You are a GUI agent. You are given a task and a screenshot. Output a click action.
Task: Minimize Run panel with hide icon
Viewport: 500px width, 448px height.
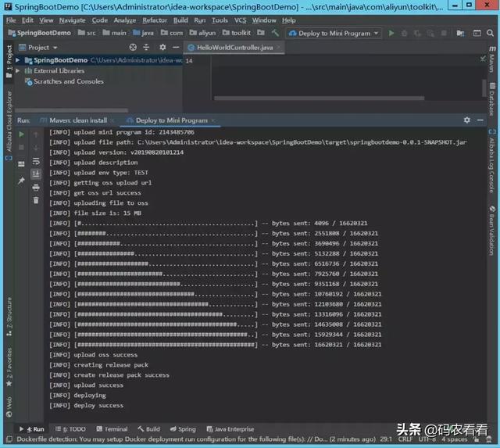pyautogui.click(x=480, y=120)
